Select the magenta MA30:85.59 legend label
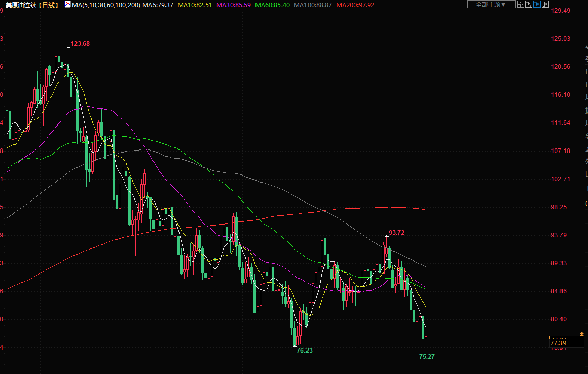The image size is (588, 374). [x=234, y=5]
